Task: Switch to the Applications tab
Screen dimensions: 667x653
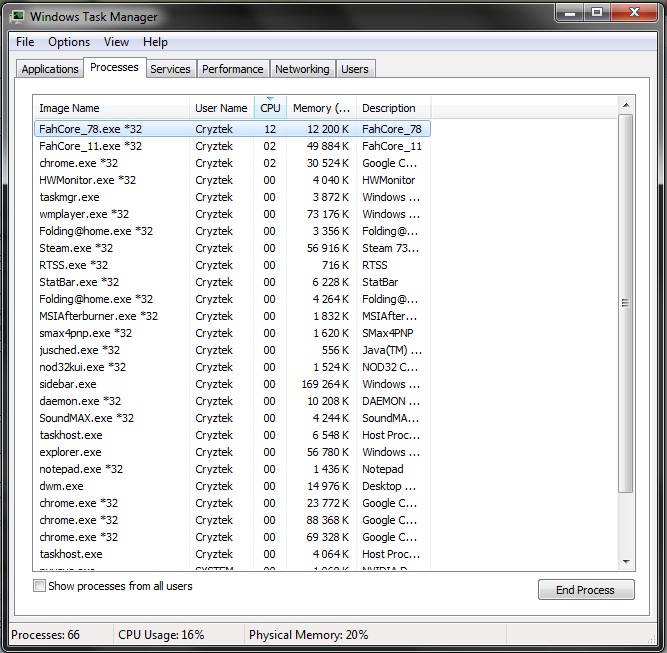Action: pyautogui.click(x=50, y=69)
